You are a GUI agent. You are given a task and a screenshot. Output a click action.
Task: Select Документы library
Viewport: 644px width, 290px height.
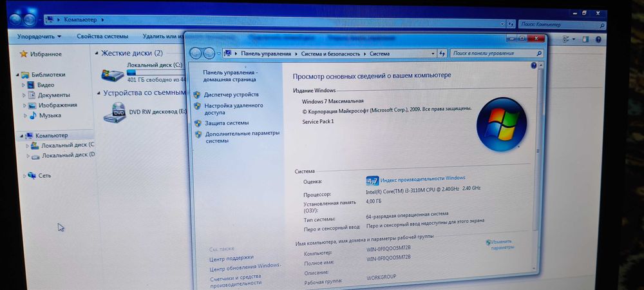coord(54,95)
